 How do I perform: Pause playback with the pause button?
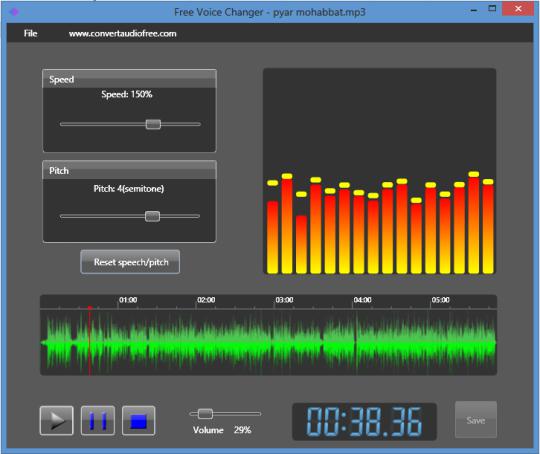[98, 421]
